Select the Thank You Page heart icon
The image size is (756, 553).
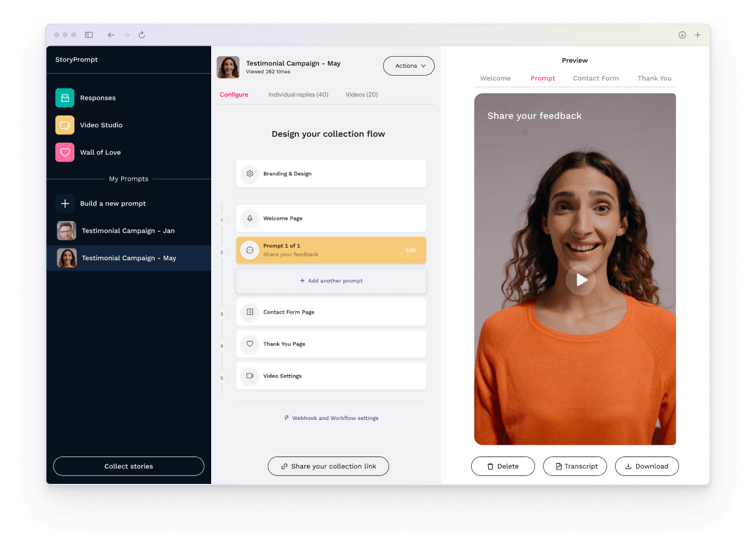pos(250,344)
